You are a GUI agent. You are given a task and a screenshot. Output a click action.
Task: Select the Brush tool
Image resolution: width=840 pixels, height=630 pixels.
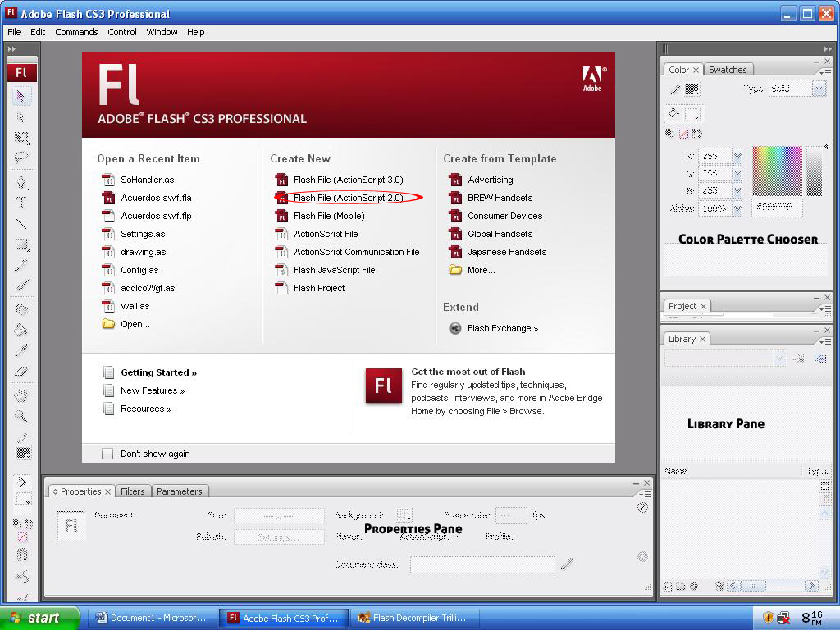point(21,285)
